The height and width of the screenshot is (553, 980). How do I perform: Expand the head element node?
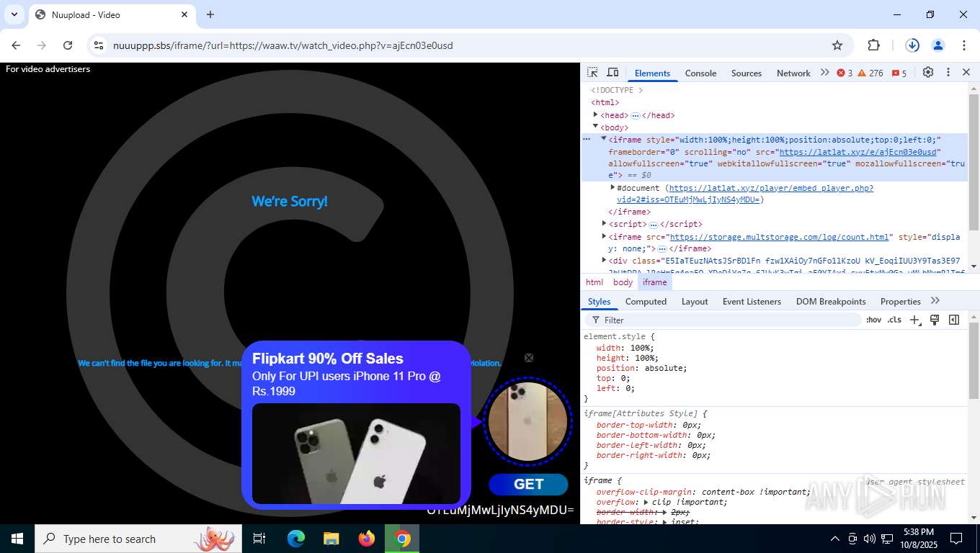595,114
